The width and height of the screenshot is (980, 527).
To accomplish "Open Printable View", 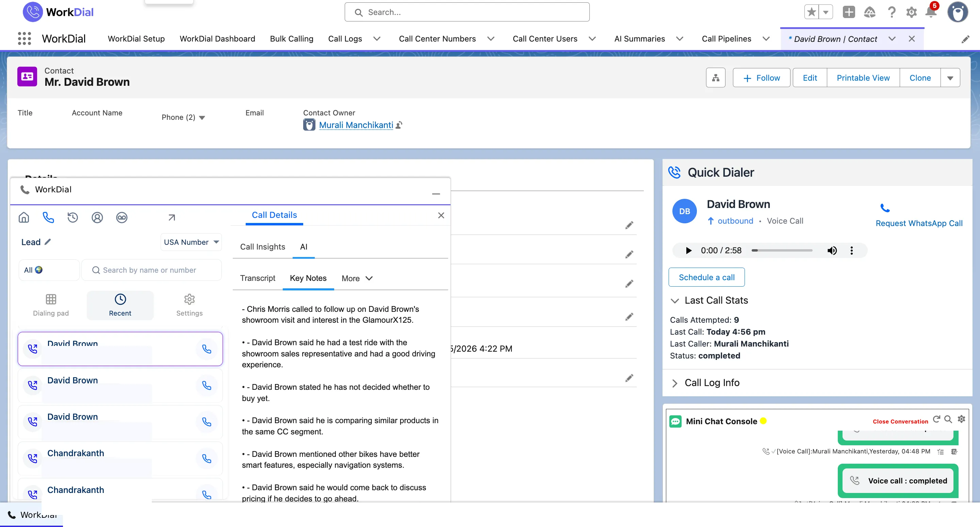I will pos(863,78).
